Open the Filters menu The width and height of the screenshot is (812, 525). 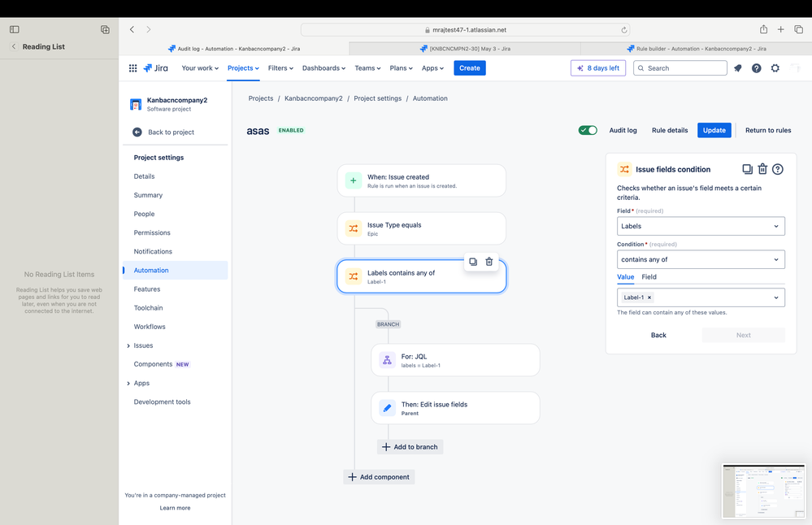tap(280, 67)
